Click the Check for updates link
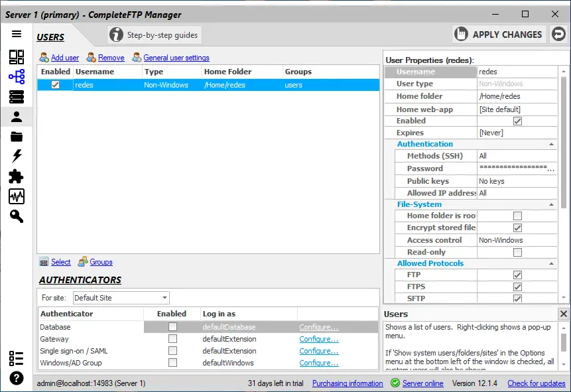Screen dimensions: 571x392 click(x=537, y=383)
